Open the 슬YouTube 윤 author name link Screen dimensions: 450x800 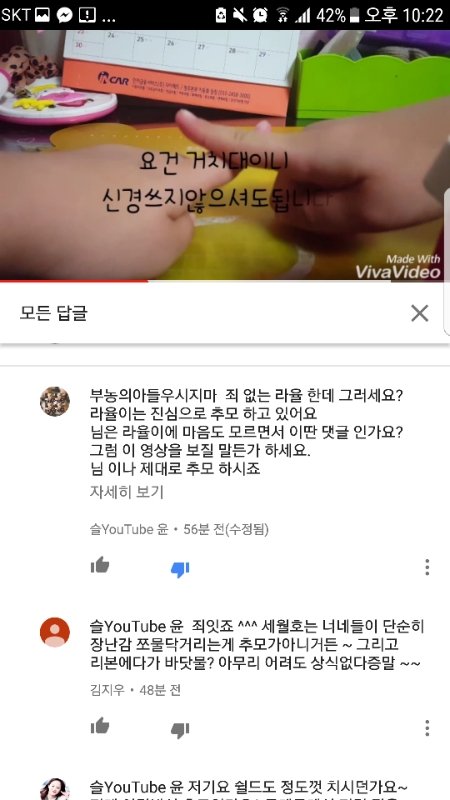[x=129, y=530]
